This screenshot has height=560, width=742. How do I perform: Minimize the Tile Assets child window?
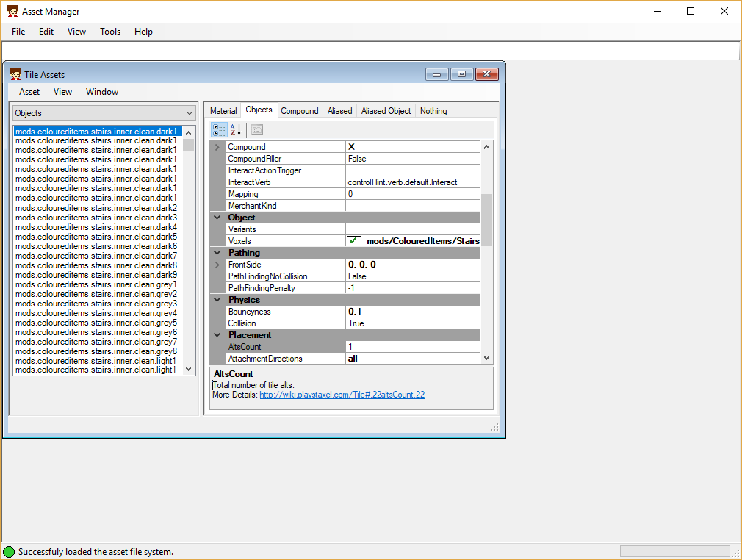click(x=437, y=74)
